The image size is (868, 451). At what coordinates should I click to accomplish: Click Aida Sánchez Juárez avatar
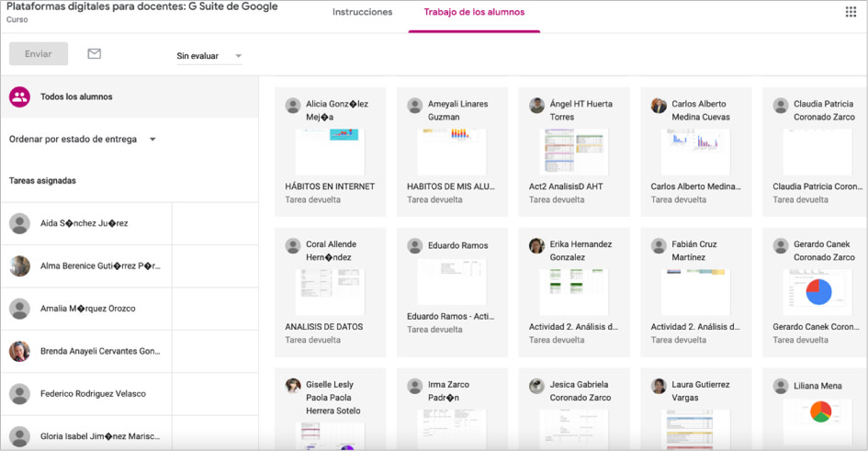tap(19, 223)
